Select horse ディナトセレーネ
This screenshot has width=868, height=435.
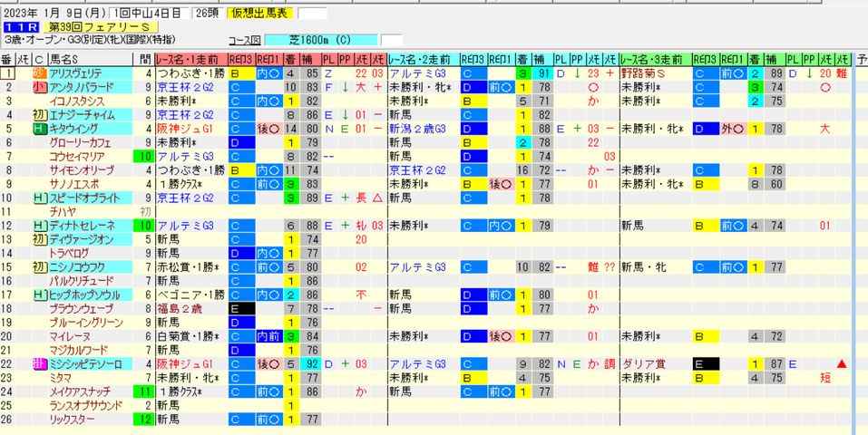coord(90,226)
